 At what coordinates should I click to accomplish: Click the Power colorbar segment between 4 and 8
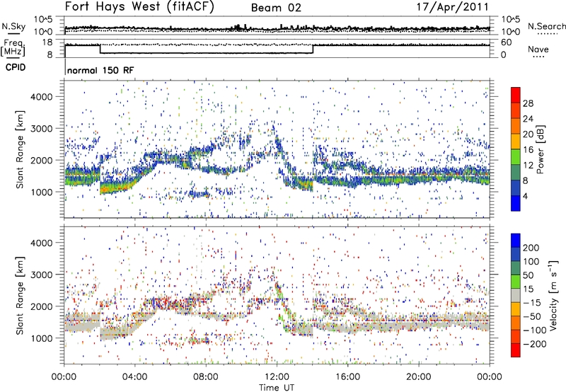point(516,188)
